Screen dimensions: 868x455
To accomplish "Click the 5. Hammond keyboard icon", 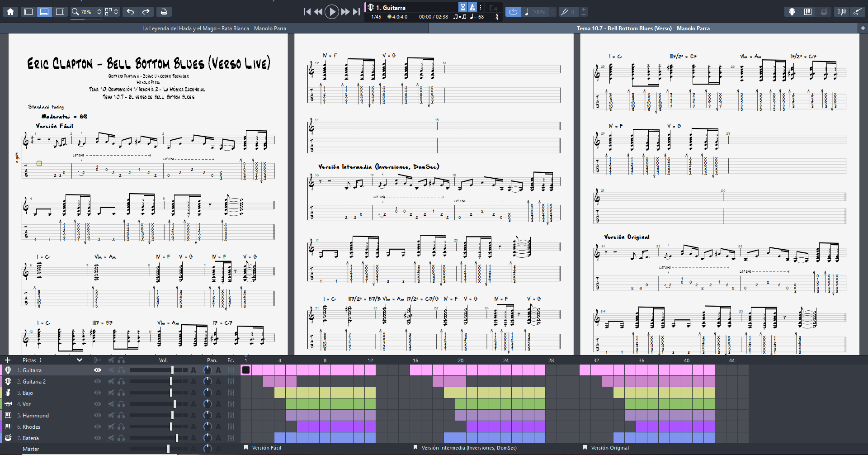I will (8, 415).
